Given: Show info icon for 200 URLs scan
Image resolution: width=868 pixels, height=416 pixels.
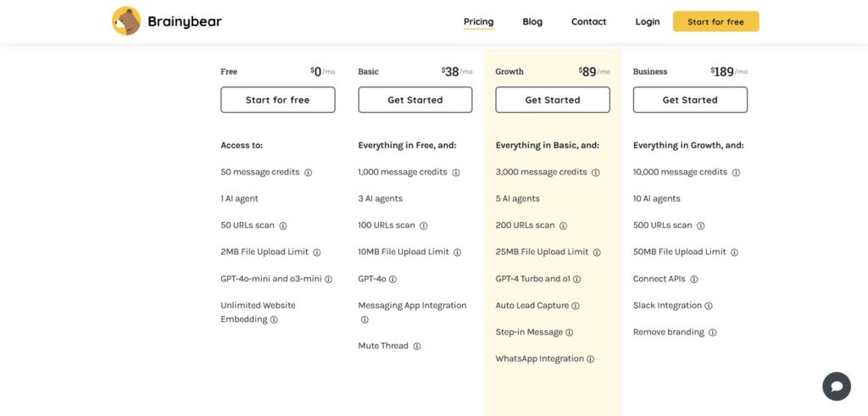Looking at the screenshot, I should pyautogui.click(x=563, y=225).
